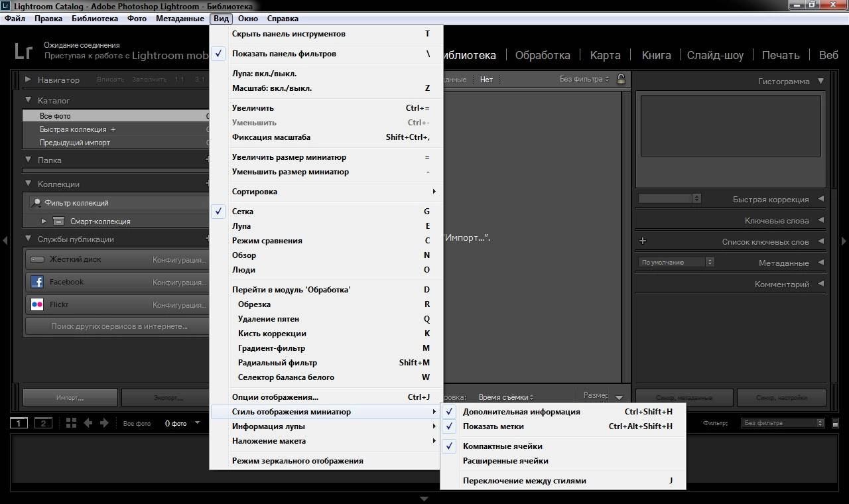
Task: Choose 'Сортировка' submenu item
Action: 326,192
